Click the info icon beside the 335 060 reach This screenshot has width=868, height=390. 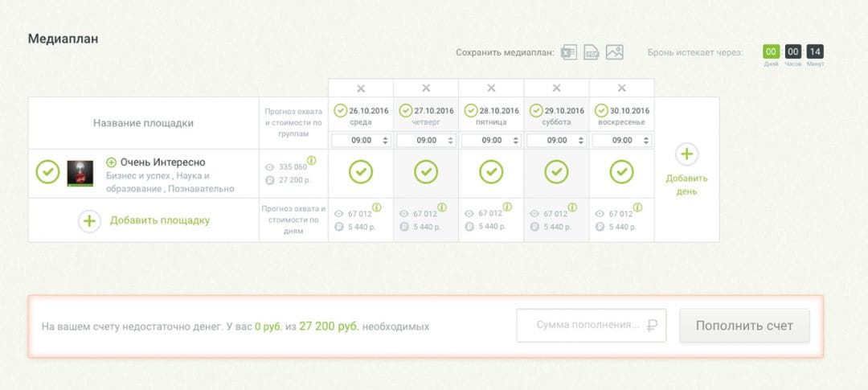pos(312,161)
